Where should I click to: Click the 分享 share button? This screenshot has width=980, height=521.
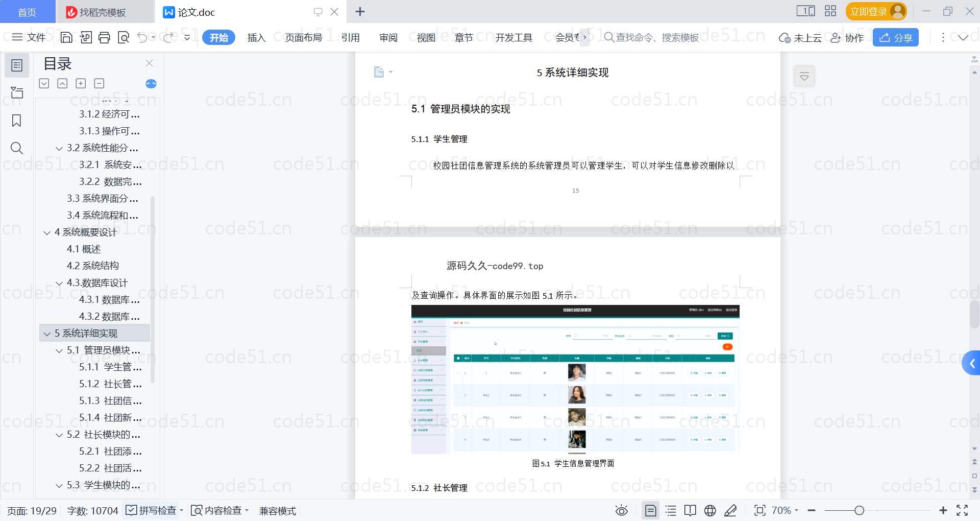(x=895, y=37)
